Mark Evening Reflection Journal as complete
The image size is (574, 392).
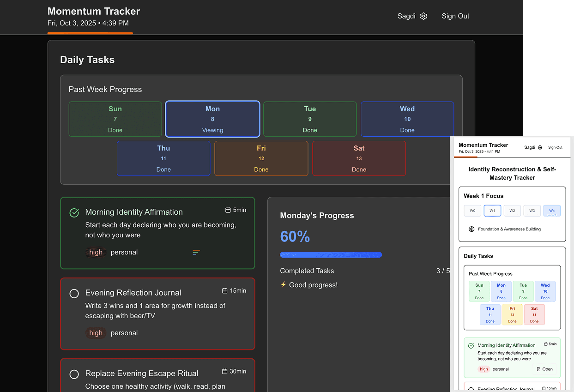[74, 294]
